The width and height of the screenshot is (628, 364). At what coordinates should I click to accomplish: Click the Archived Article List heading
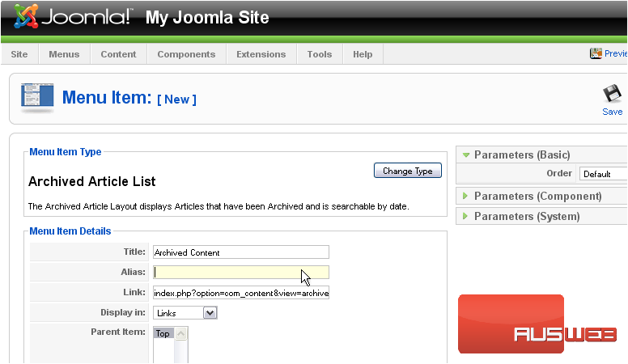[x=91, y=181]
